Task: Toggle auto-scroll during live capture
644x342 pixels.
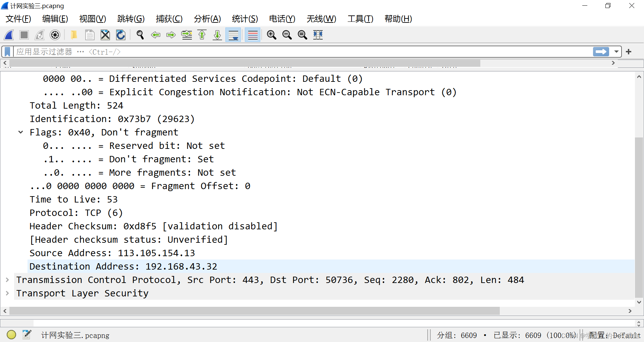Action: click(233, 35)
